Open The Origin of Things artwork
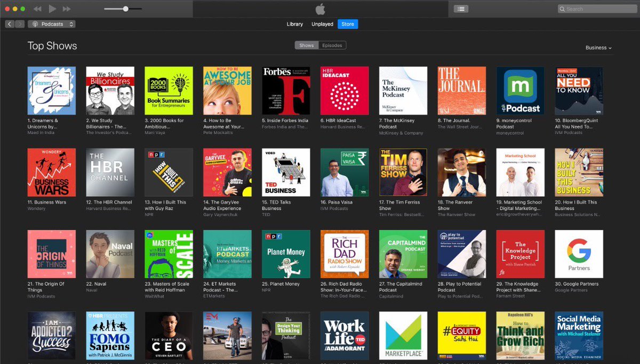640x364 pixels. (x=52, y=254)
